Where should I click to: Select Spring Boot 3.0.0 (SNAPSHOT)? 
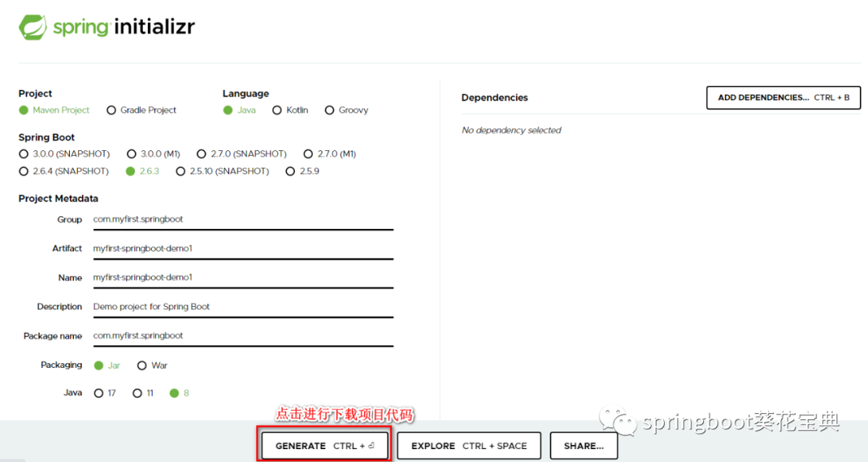pos(64,153)
